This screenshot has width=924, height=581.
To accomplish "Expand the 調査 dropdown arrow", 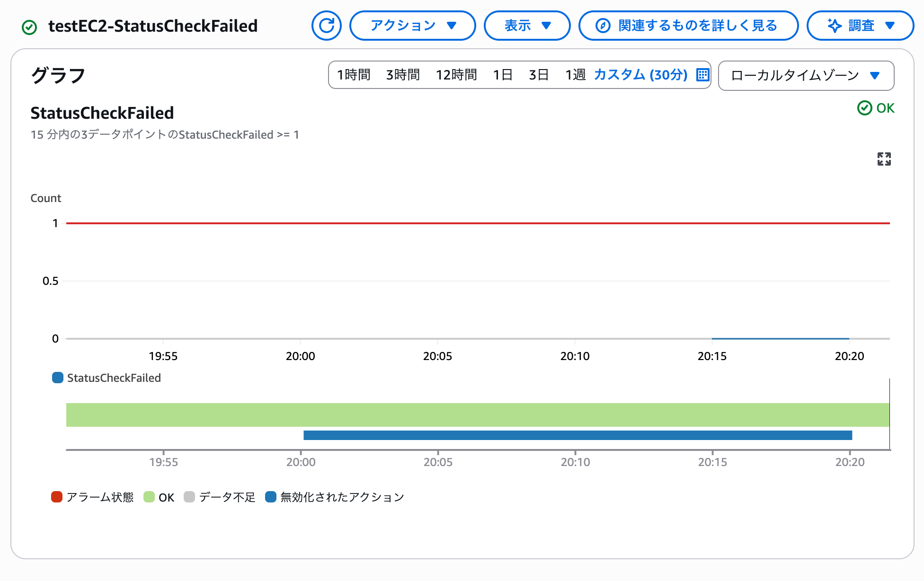I will [890, 26].
